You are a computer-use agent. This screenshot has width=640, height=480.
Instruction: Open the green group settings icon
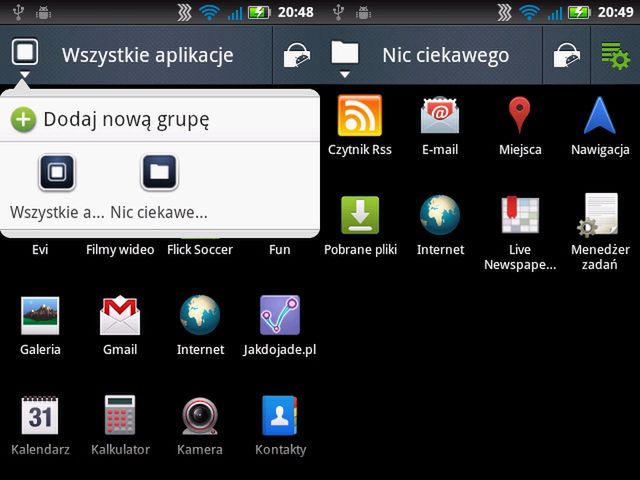[616, 55]
